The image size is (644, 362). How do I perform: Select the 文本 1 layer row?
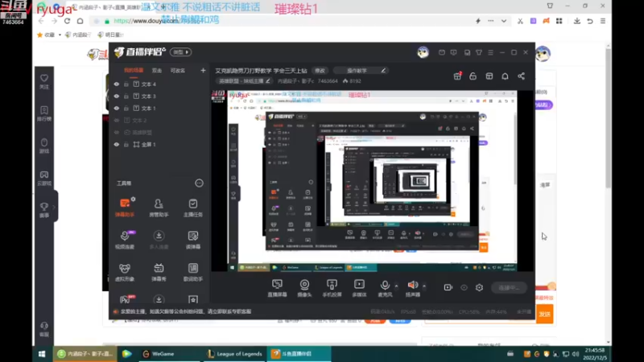point(159,109)
